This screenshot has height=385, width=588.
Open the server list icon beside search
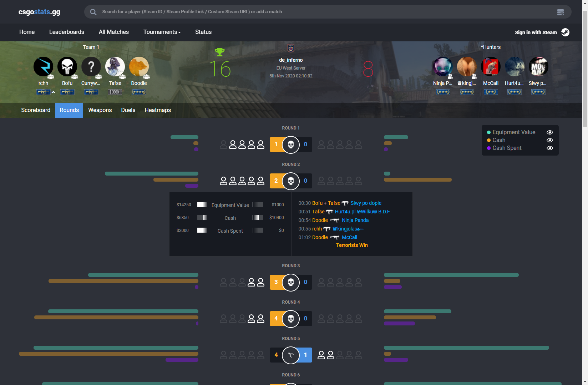pos(561,12)
